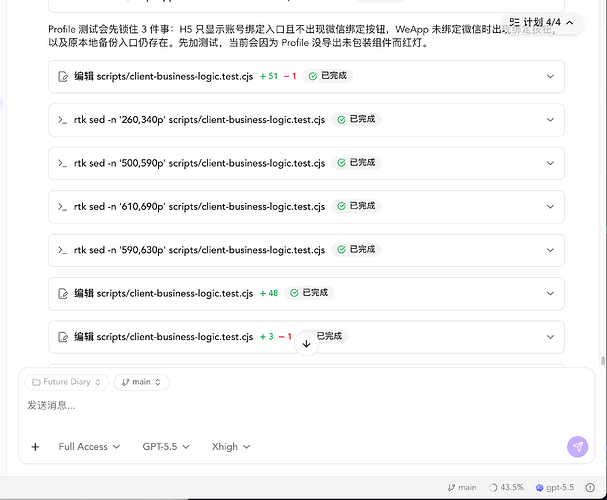Click the terminal icon on '260,340p' row
Screen dimensions: 607x500
coord(62,120)
